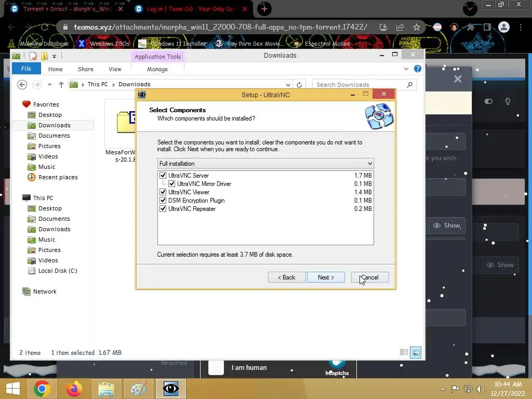The height and width of the screenshot is (399, 532).
Task: Open Favorites Desktop in sidebar
Action: (x=50, y=115)
